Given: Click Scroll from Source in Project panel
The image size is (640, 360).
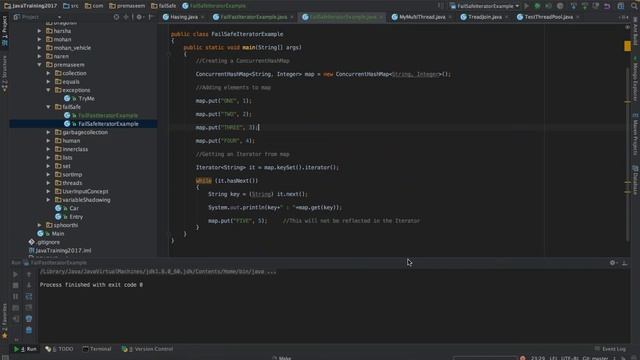Looking at the screenshot, I should click(x=116, y=17).
